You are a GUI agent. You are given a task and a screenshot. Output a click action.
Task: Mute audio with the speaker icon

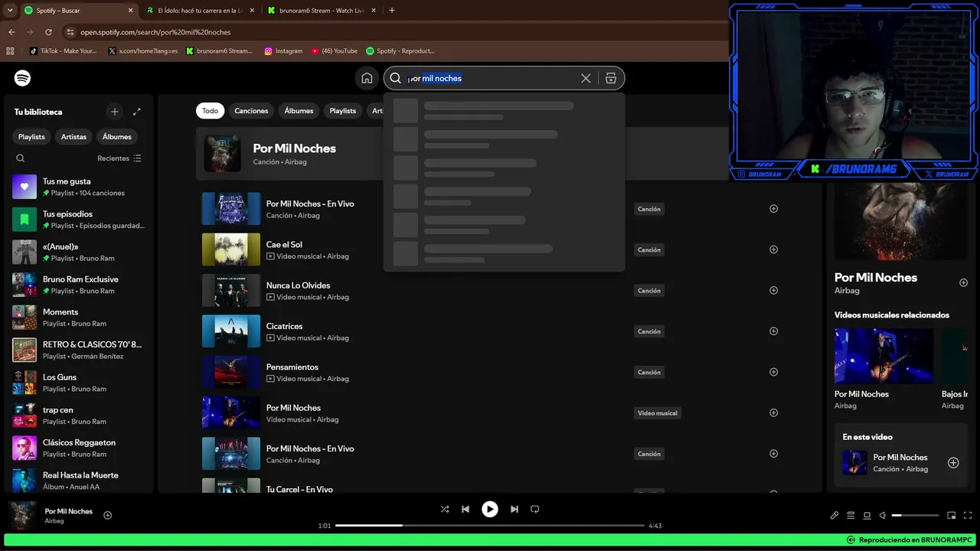pyautogui.click(x=883, y=516)
